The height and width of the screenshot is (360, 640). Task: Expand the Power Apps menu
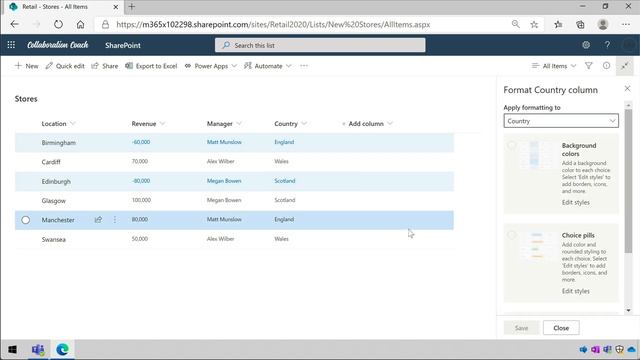[x=211, y=66]
